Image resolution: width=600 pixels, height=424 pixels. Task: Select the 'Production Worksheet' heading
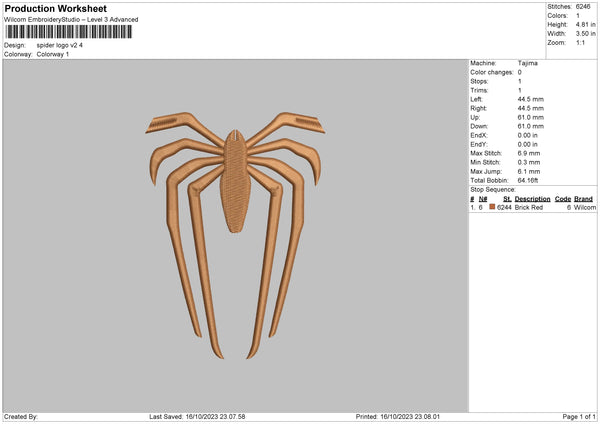55,8
